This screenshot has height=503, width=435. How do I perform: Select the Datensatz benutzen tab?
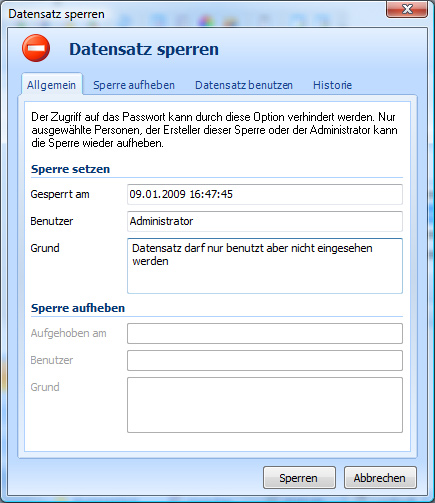[x=244, y=85]
